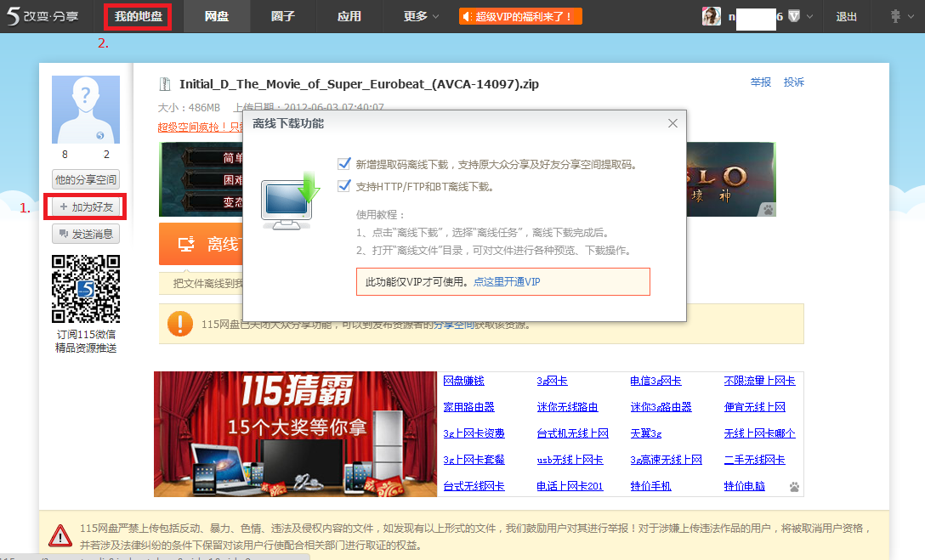Click the 点这里开通VIP link
This screenshot has width=925, height=560.
[507, 282]
